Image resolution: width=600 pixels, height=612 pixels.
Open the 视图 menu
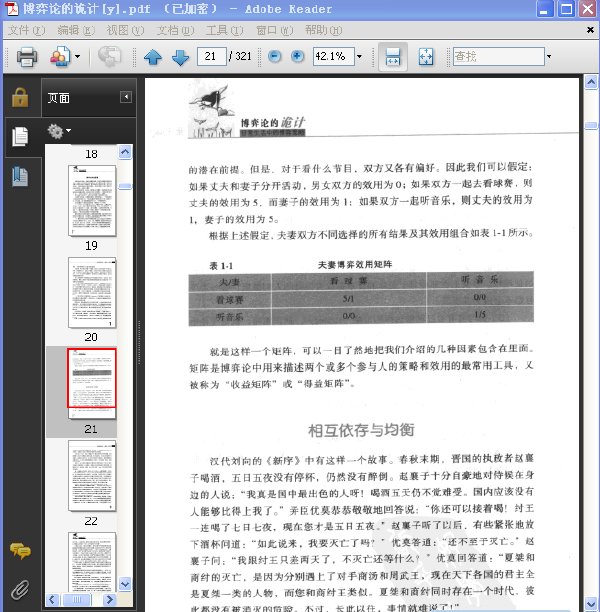coord(125,30)
